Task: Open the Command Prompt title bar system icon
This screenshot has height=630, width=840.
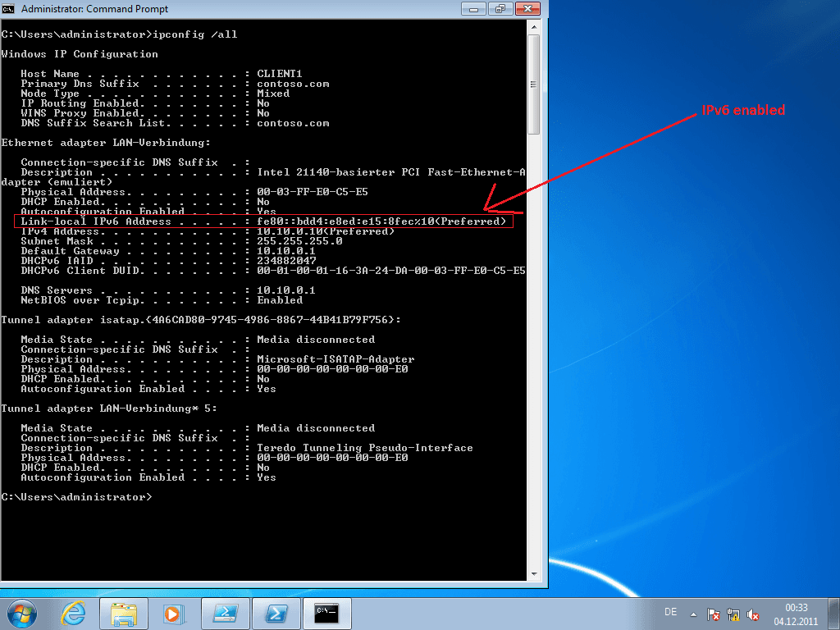Action: (x=10, y=9)
